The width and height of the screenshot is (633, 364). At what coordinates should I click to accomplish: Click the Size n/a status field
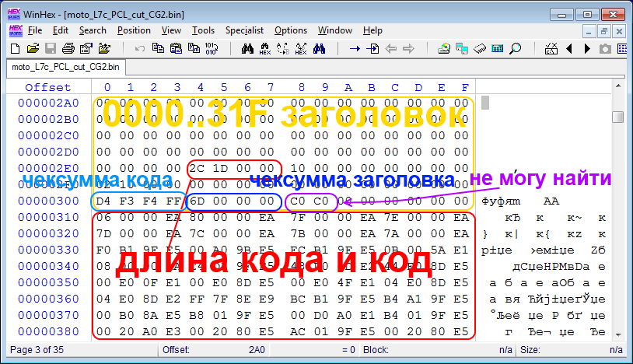[x=572, y=349]
